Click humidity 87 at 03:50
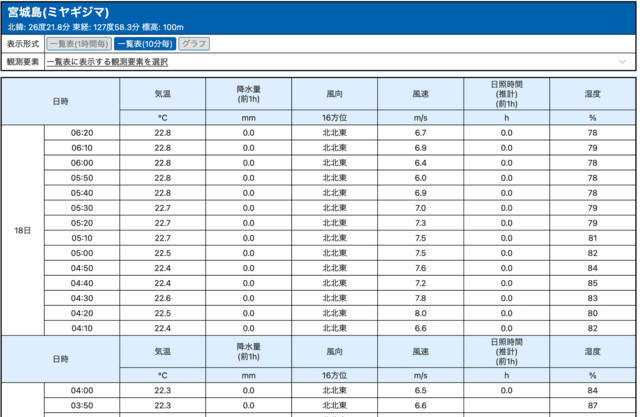 pyautogui.click(x=592, y=406)
